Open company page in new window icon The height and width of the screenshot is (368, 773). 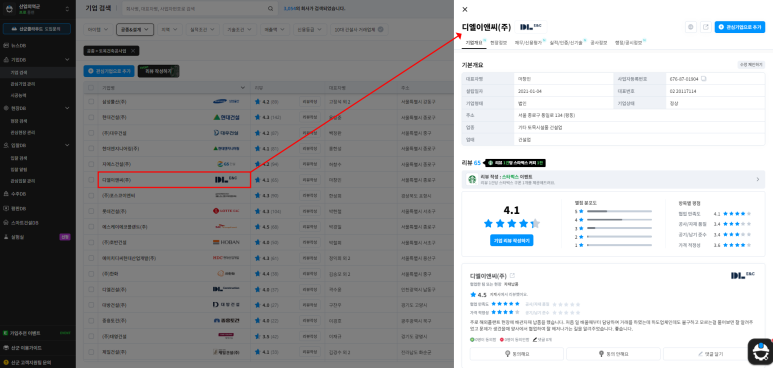pos(705,27)
